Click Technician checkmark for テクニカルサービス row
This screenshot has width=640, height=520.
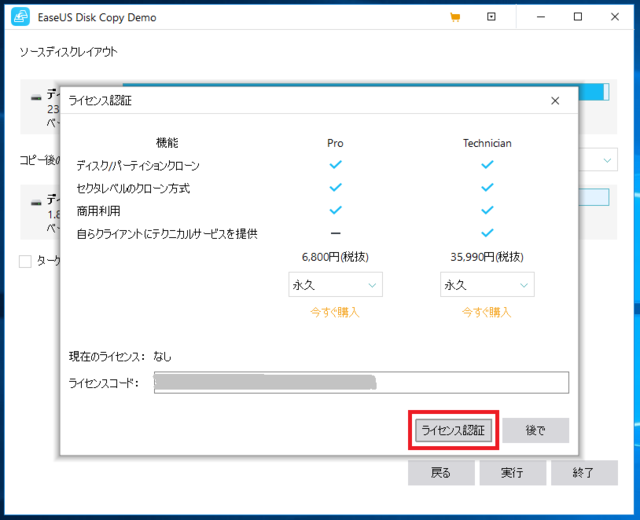click(487, 233)
